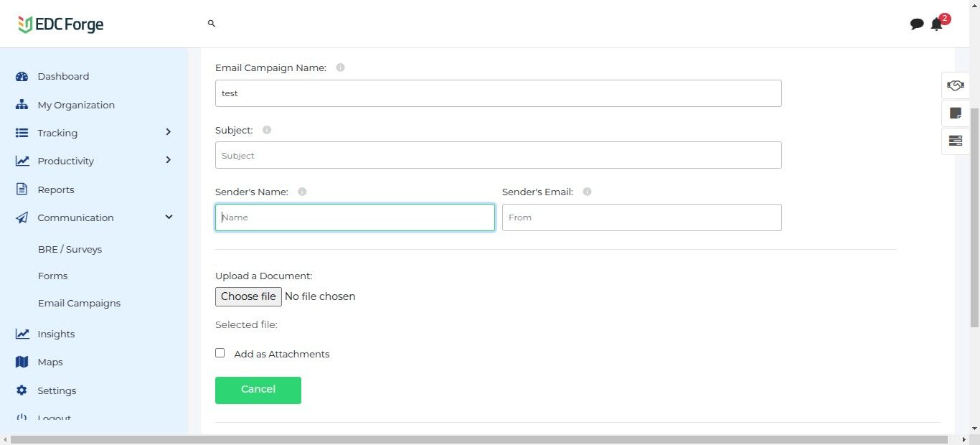The width and height of the screenshot is (980, 445).
Task: Click the search magnifier icon
Action: tap(212, 24)
